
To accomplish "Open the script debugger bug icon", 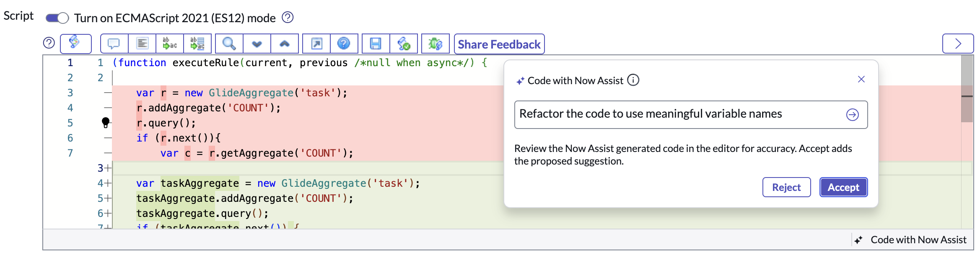I will (x=436, y=44).
